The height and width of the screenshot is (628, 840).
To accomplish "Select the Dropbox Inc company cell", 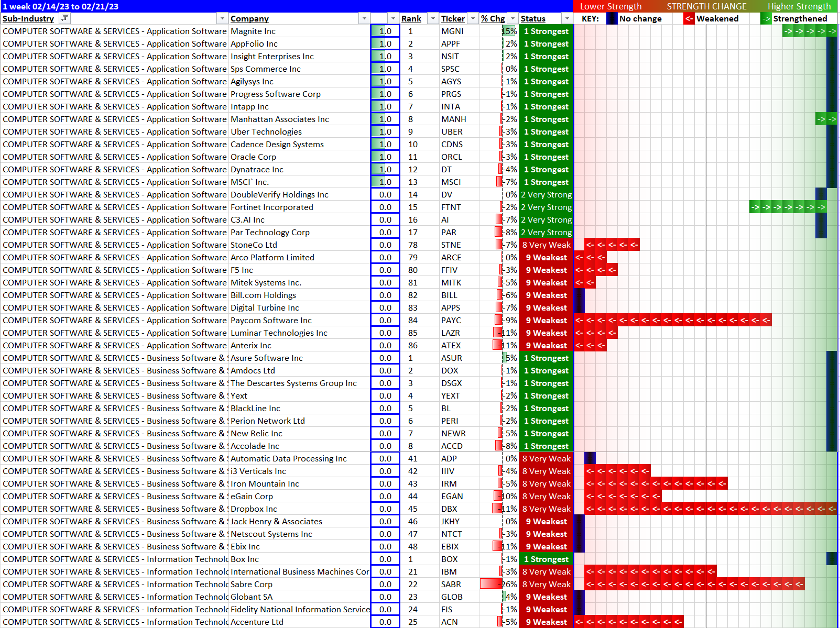I will tap(300, 509).
